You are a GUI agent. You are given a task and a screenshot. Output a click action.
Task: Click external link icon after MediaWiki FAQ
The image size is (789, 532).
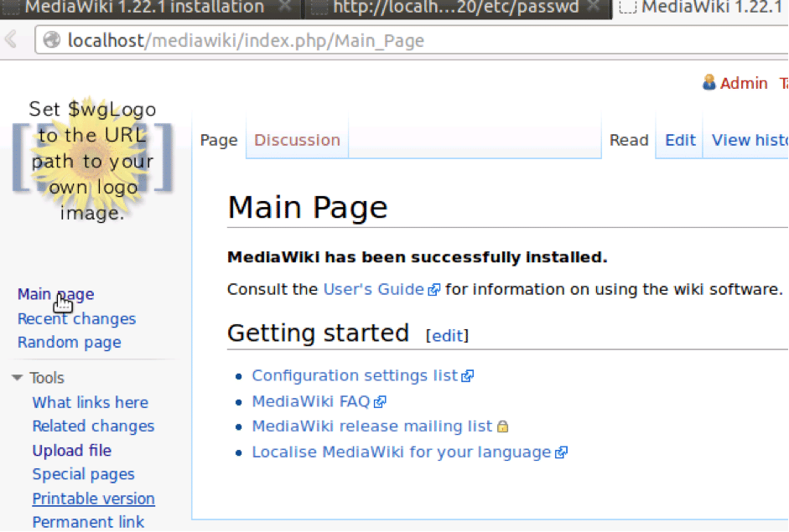(381, 402)
